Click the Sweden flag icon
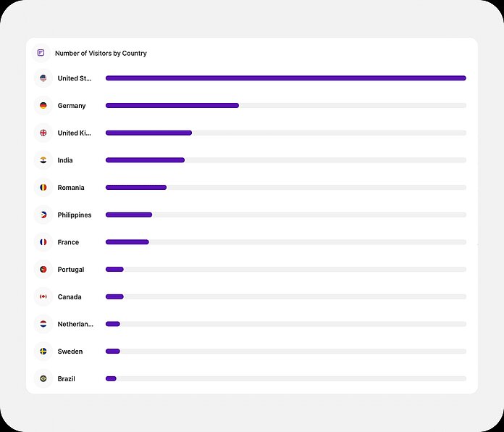This screenshot has height=432, width=504. (x=43, y=352)
